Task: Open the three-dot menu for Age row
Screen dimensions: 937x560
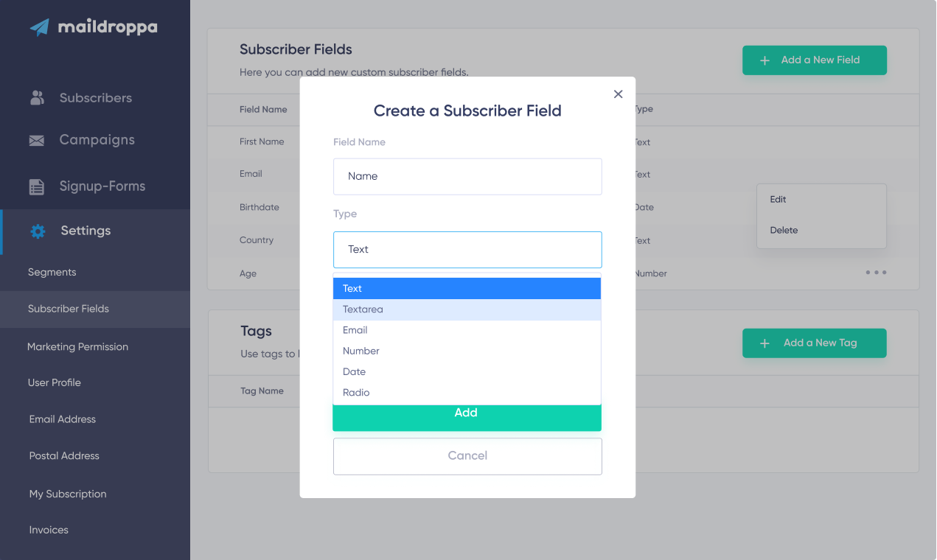Action: click(876, 273)
